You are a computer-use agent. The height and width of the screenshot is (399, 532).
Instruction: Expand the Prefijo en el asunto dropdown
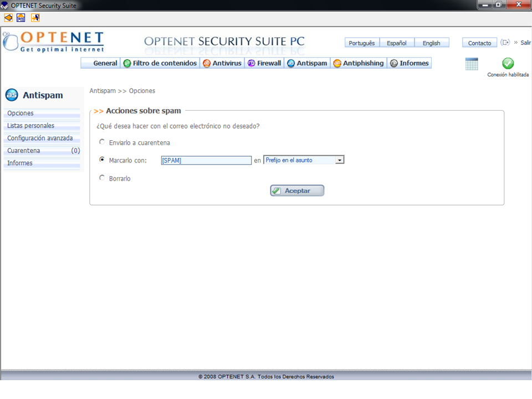[340, 160]
